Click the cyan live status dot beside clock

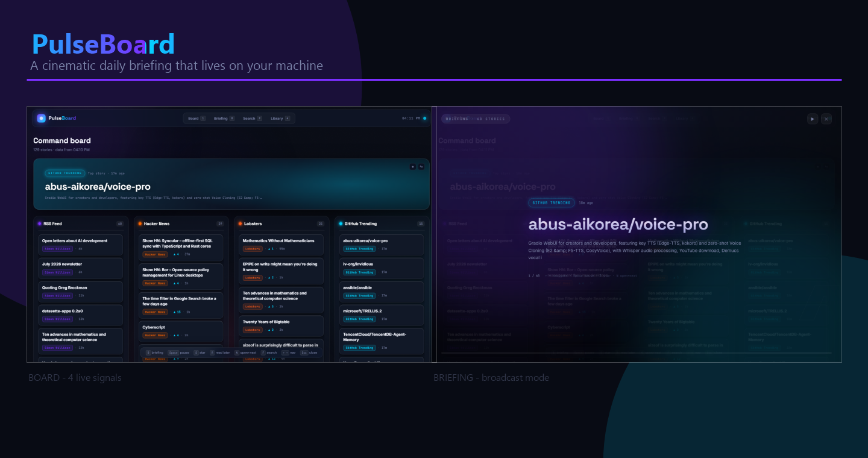pyautogui.click(x=424, y=118)
